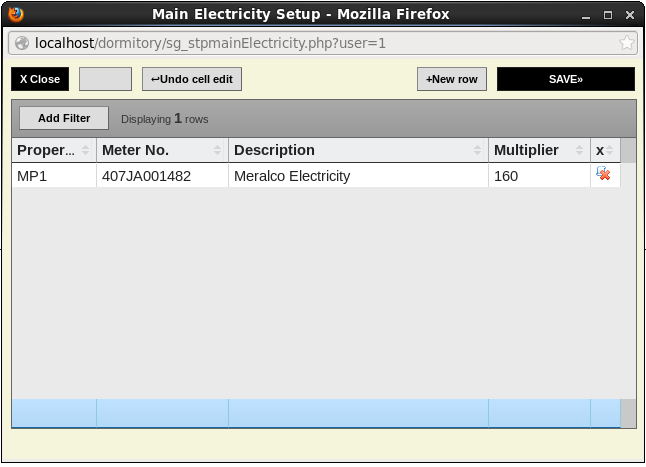
Task: Click the Firefox logo in title bar
Action: click(x=15, y=14)
